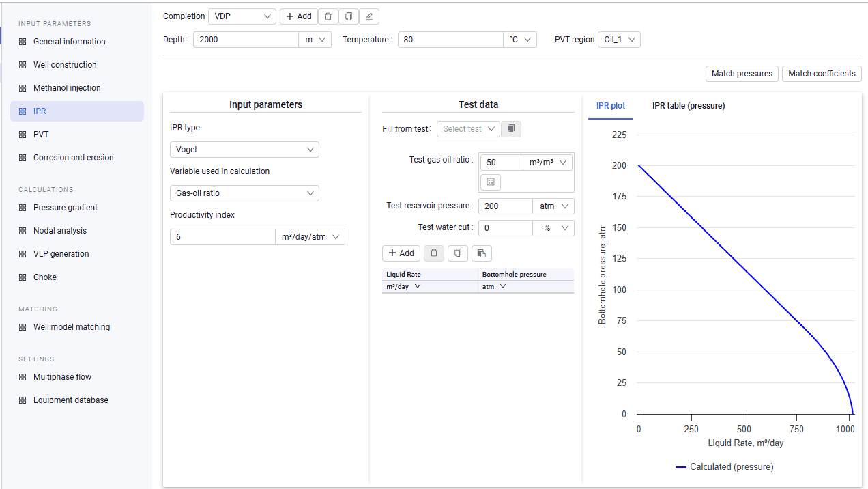Image resolution: width=868 pixels, height=489 pixels.
Task: Click the calculator icon under Test gas-oil ratio
Action: pos(491,182)
